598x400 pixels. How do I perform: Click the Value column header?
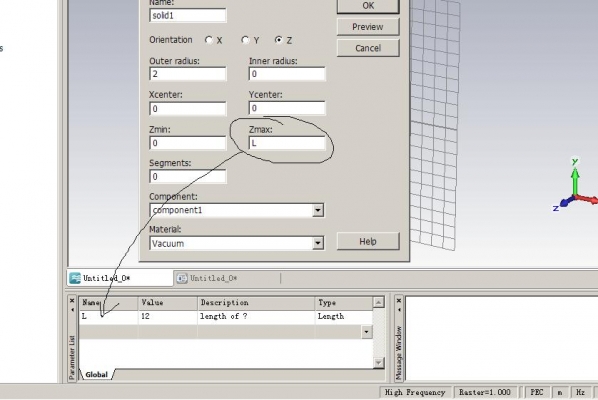167,303
